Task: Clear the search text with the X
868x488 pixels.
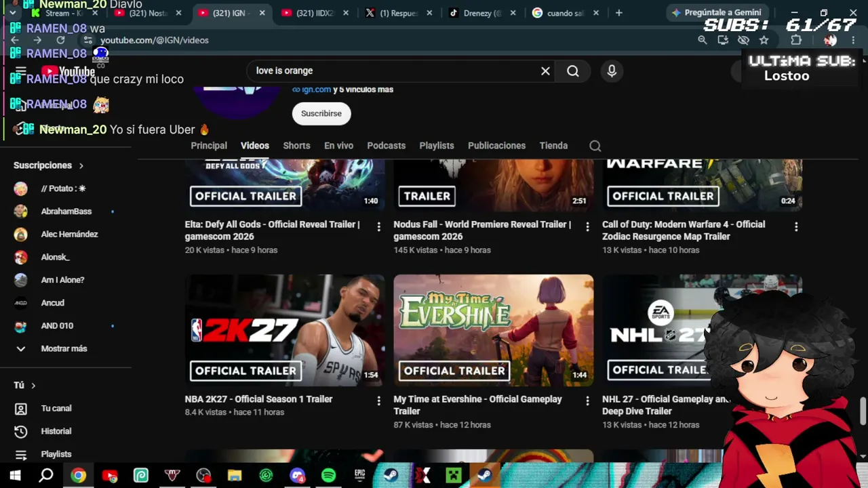Action: click(545, 70)
